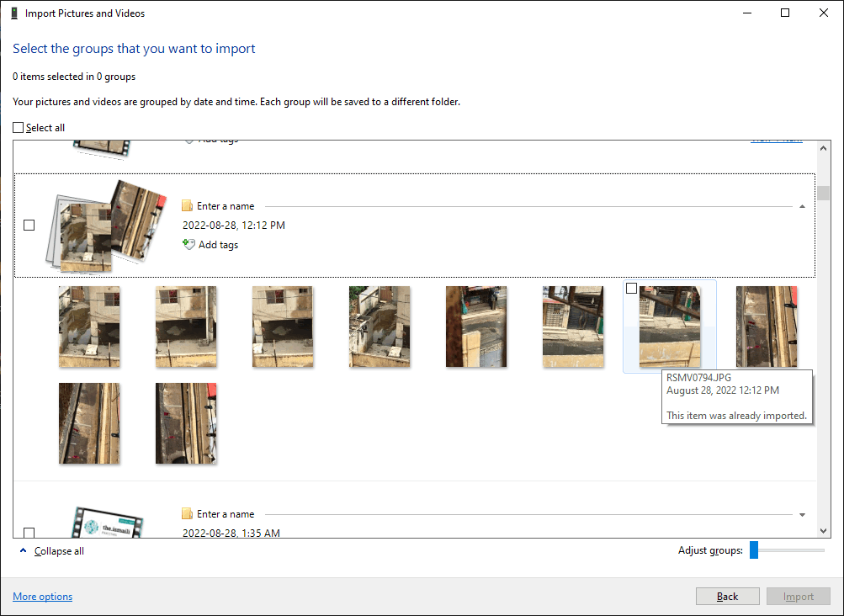
Task: Move the Adjust groups slider handle
Action: coord(754,550)
